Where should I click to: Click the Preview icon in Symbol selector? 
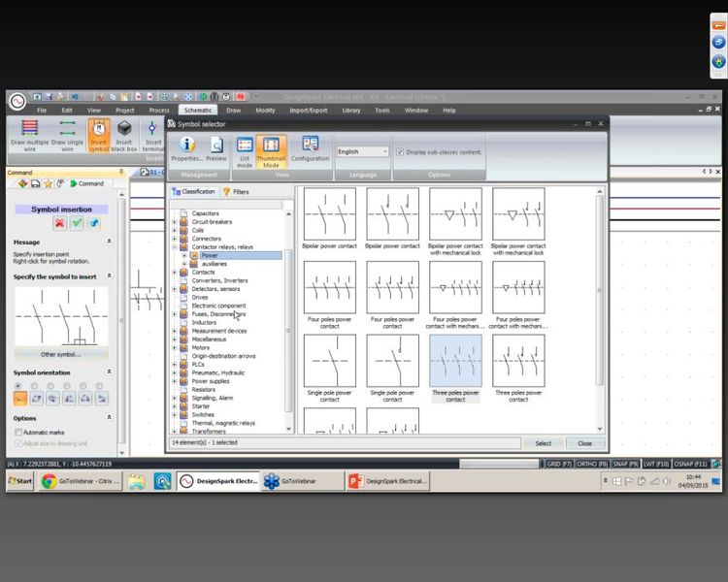tap(216, 149)
